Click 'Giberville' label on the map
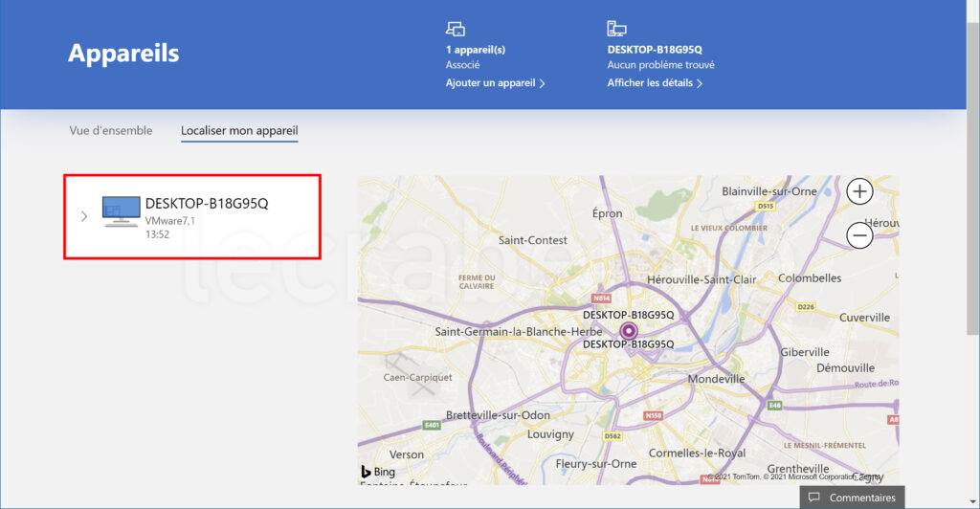 [x=804, y=352]
